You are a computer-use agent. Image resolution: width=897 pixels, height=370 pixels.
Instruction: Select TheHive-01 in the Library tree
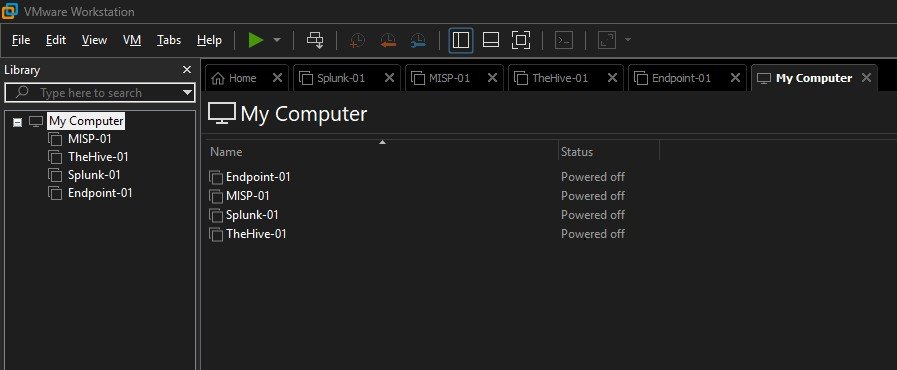click(x=98, y=157)
